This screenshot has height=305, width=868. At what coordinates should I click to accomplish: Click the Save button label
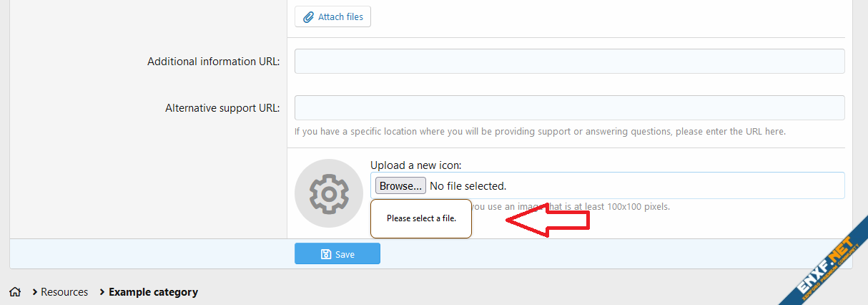pos(345,254)
